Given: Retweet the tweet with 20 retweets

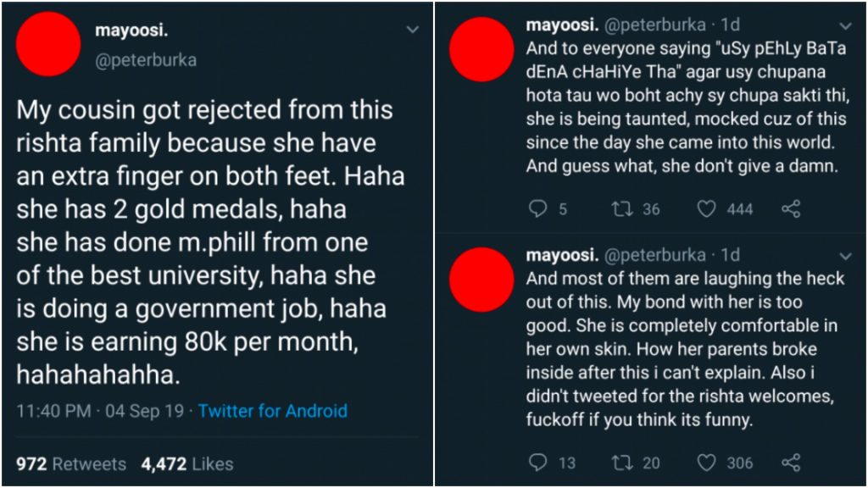Looking at the screenshot, I should coord(622,463).
